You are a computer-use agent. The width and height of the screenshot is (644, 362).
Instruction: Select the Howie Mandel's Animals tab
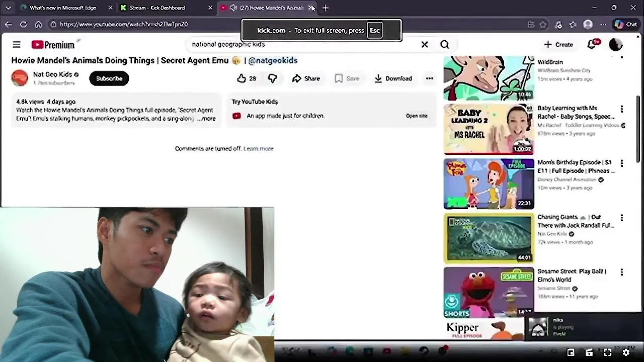pos(272,8)
